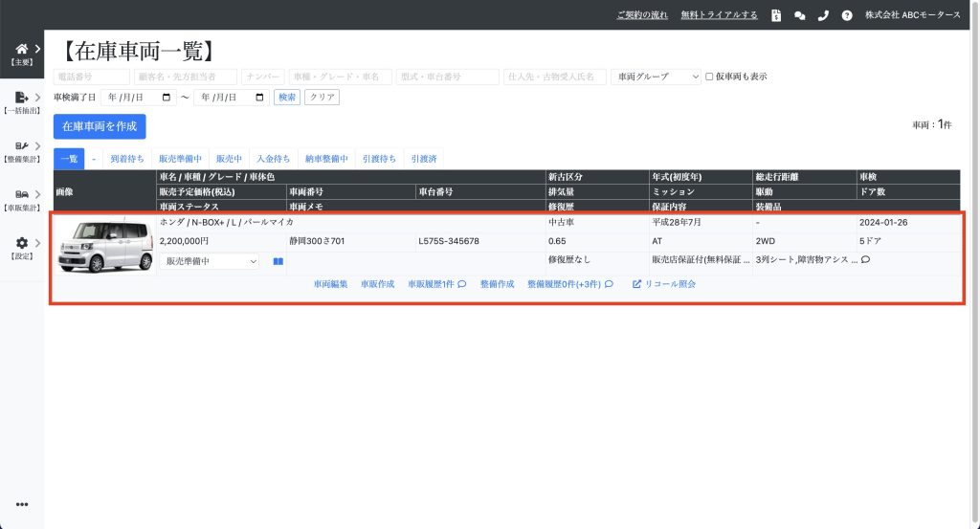Click the 販売店保証付 warranty cell
This screenshot has height=529, width=980.
point(701,259)
